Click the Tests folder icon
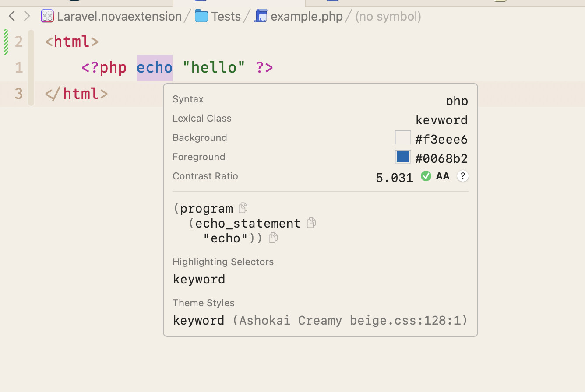This screenshot has height=392, width=585. 201,17
